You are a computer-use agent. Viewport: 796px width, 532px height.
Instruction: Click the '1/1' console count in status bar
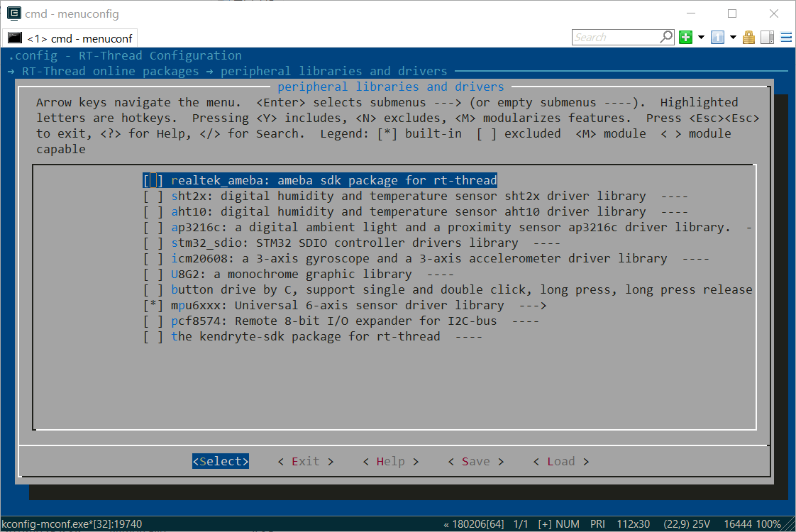(x=521, y=524)
